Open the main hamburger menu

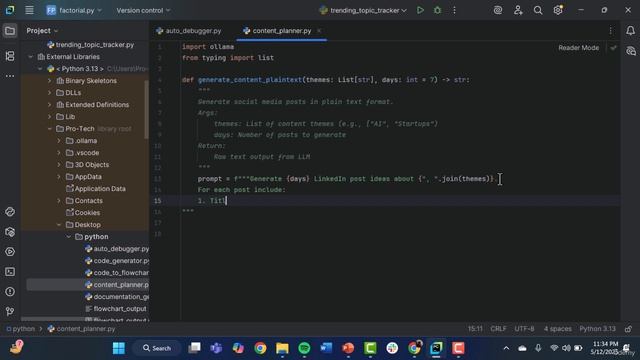(29, 10)
